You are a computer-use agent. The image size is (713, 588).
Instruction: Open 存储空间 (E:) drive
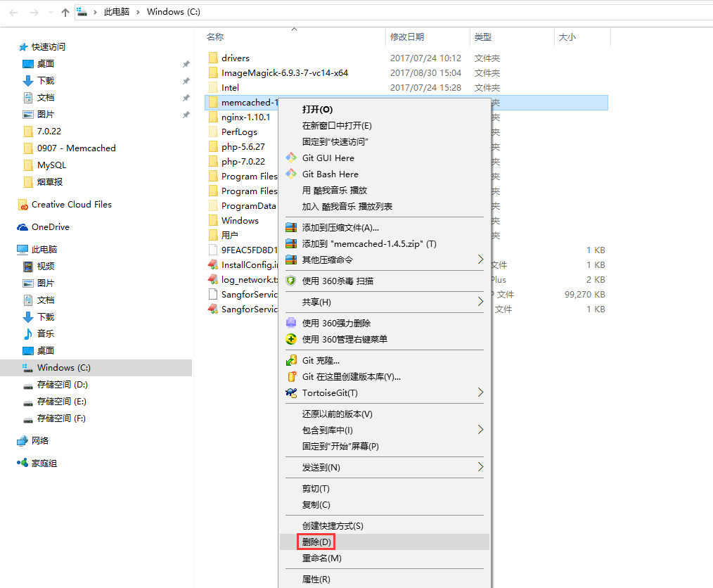pos(61,401)
